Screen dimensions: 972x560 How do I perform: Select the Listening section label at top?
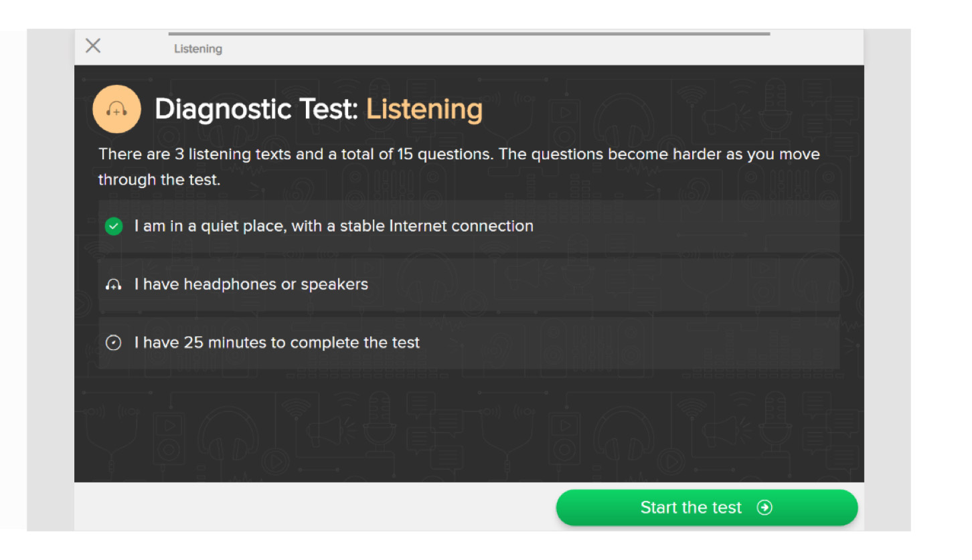click(x=198, y=49)
